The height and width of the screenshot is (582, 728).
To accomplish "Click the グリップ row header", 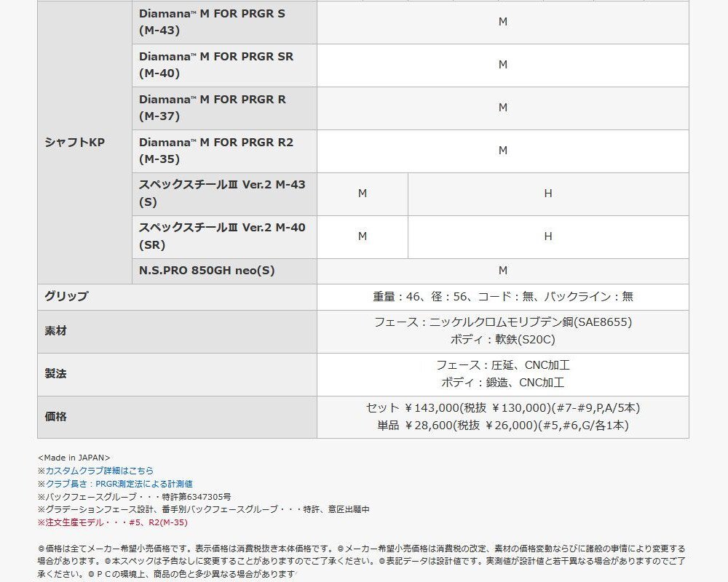I will [177, 297].
